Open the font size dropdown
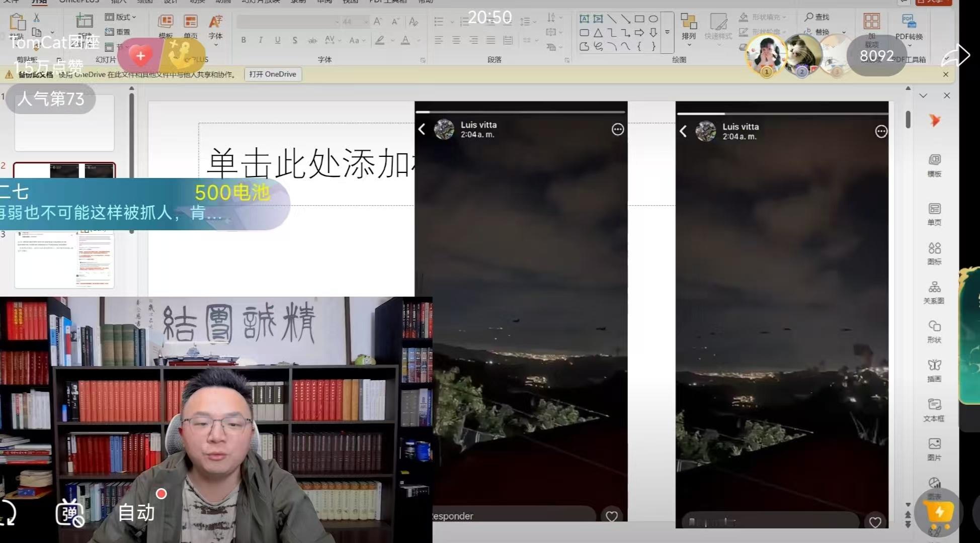Image resolution: width=980 pixels, height=543 pixels. click(366, 22)
